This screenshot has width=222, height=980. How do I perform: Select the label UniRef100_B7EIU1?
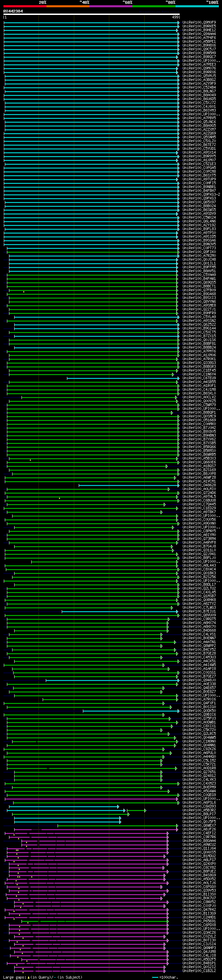point(199,612)
